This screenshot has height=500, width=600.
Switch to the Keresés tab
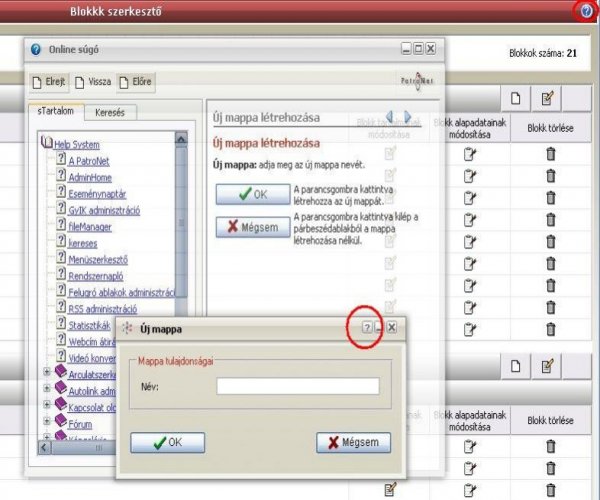[x=110, y=113]
